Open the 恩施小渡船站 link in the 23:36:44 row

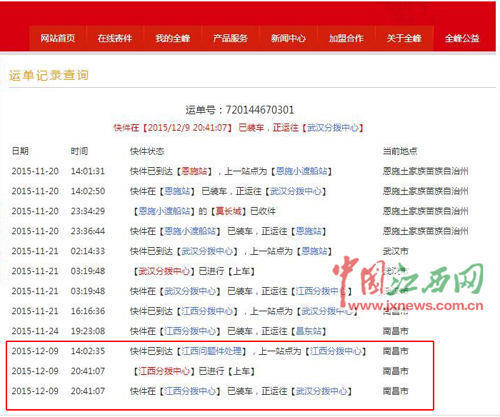[x=190, y=231]
